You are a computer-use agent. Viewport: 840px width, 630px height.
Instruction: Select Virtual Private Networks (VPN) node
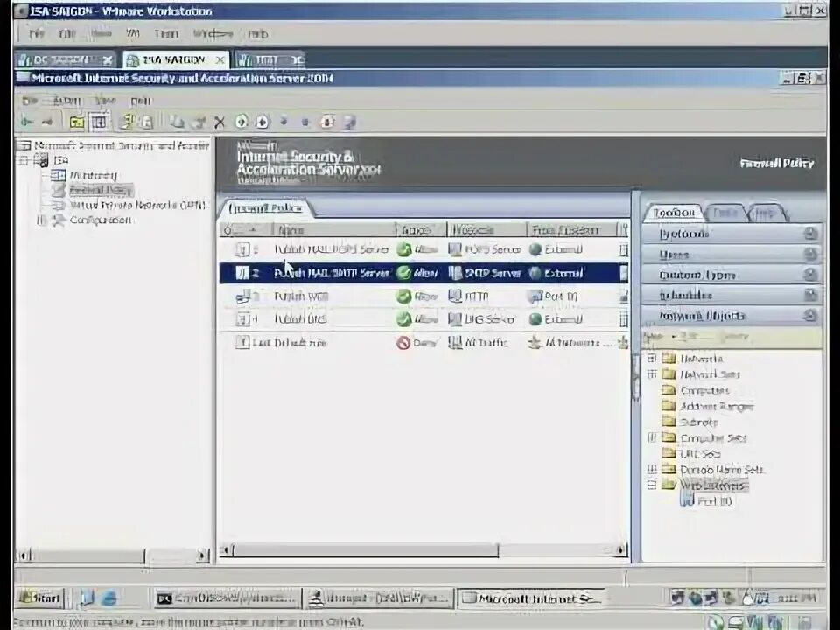137,205
